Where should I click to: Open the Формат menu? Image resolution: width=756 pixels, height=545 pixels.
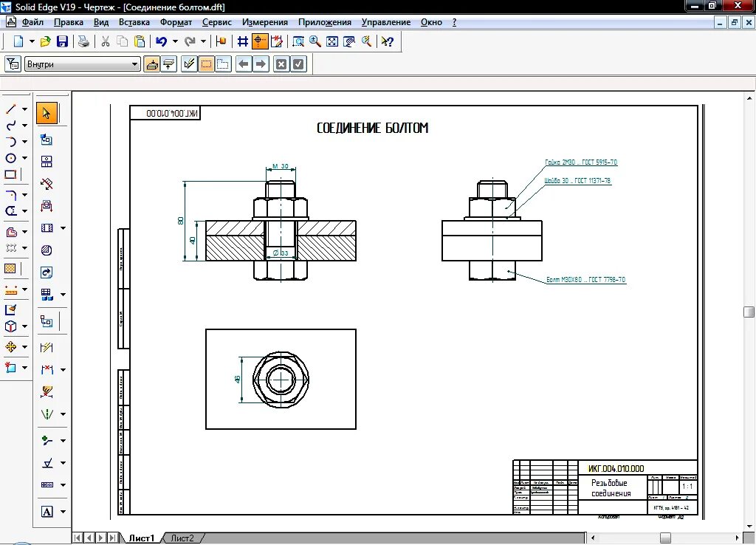click(176, 22)
